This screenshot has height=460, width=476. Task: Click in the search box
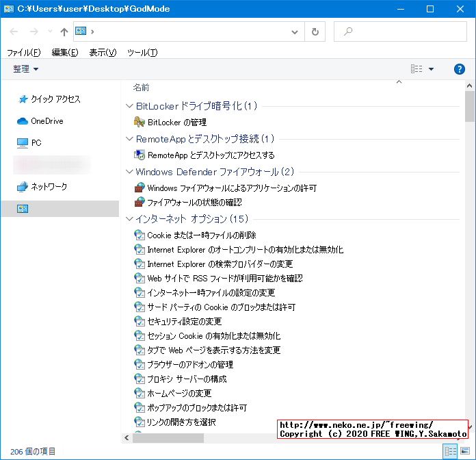coord(400,31)
